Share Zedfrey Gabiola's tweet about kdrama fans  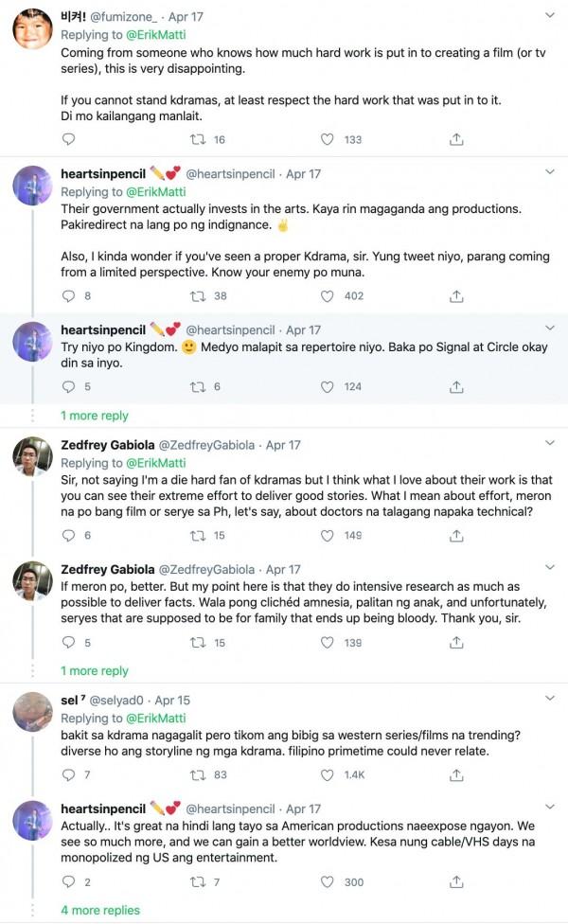458,538
